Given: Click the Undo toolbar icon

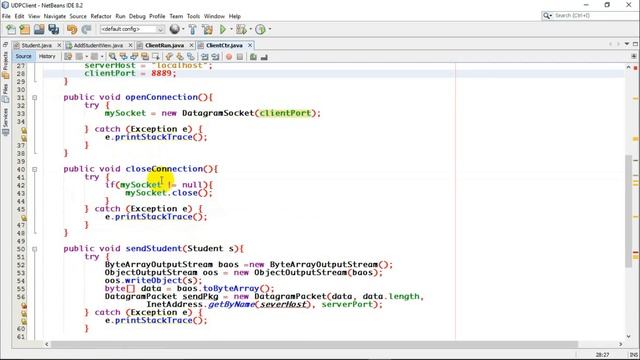Looking at the screenshot, I should pyautogui.click(x=72, y=29).
